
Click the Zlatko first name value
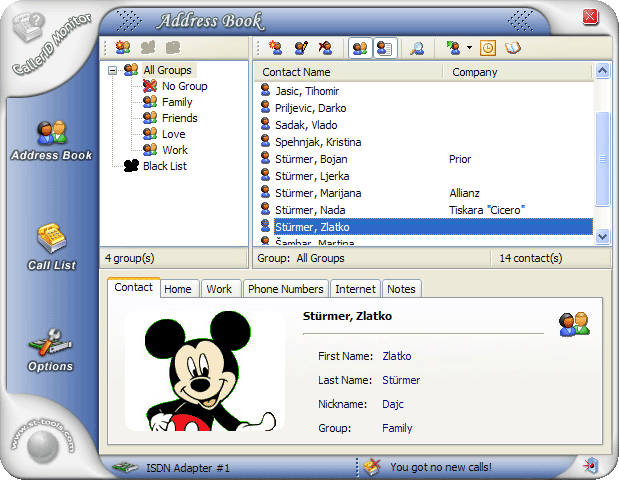pyautogui.click(x=397, y=356)
